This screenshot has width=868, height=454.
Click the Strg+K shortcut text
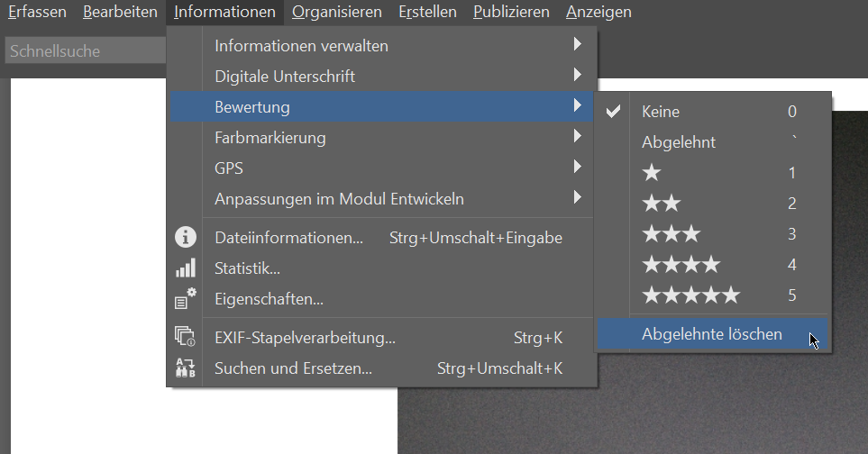537,337
